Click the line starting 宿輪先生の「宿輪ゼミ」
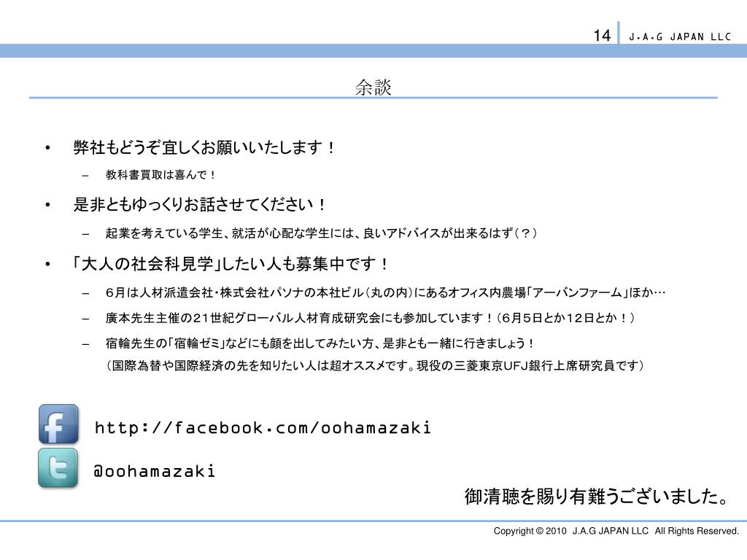This screenshot has width=747, height=560. pyautogui.click(x=320, y=343)
